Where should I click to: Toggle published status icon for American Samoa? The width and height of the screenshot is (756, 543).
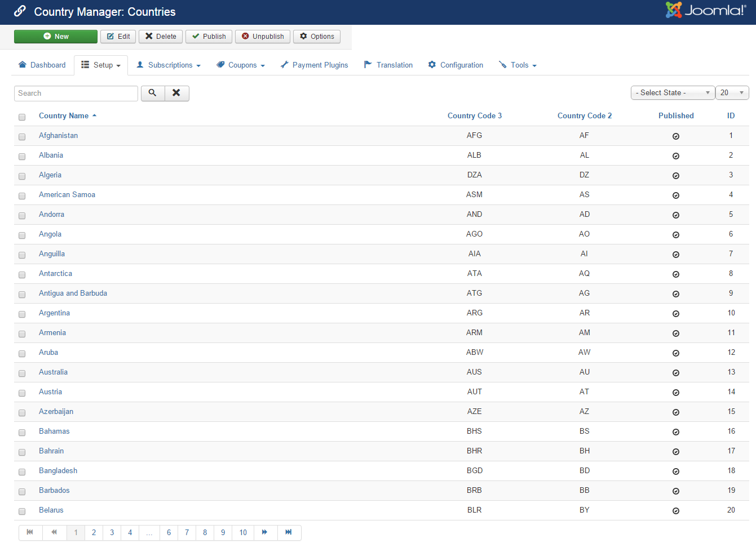[676, 195]
